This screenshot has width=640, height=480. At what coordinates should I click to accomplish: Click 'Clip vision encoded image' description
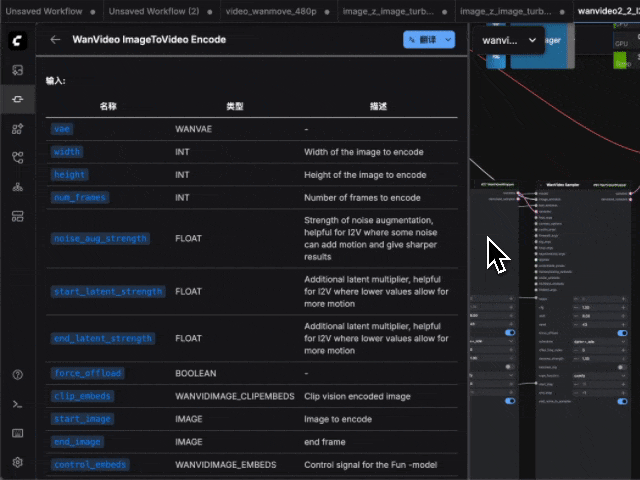[x=357, y=396]
